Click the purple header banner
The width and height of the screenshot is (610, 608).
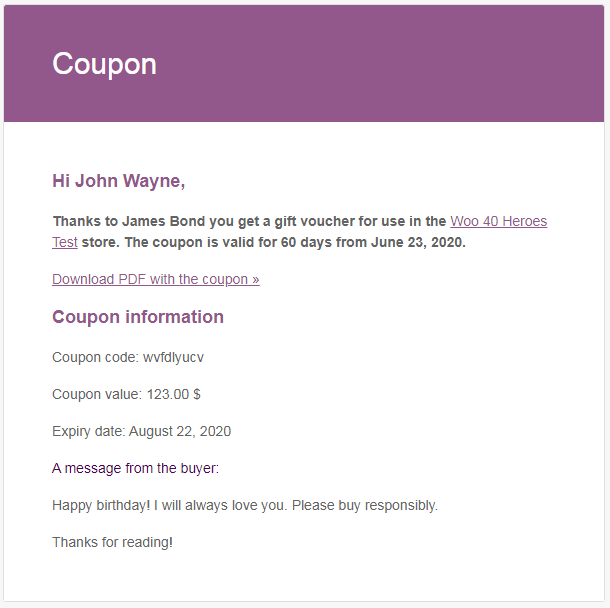304,63
